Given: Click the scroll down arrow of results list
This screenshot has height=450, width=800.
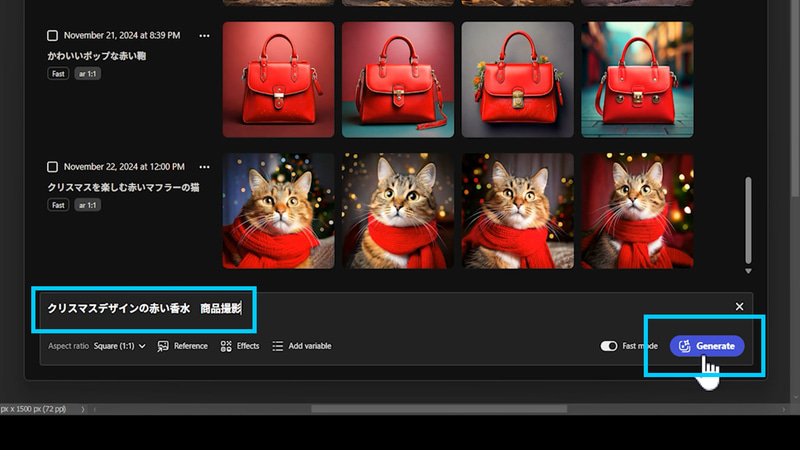Looking at the screenshot, I should pyautogui.click(x=748, y=271).
